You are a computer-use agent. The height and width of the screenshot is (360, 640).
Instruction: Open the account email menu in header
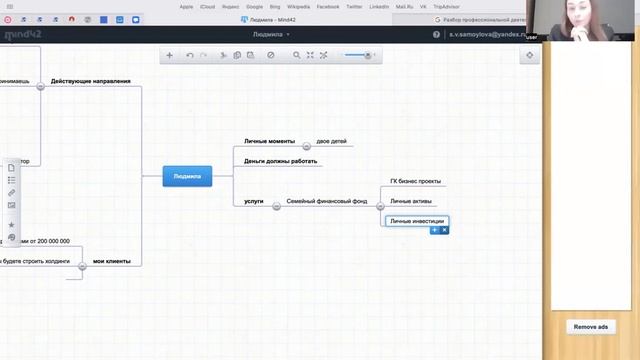(x=487, y=35)
